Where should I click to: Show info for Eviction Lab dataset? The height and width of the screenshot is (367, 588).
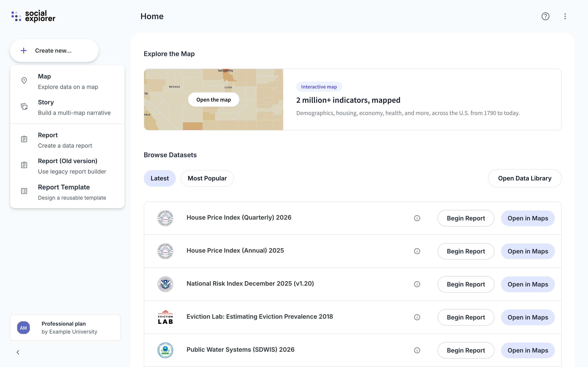pos(417,317)
